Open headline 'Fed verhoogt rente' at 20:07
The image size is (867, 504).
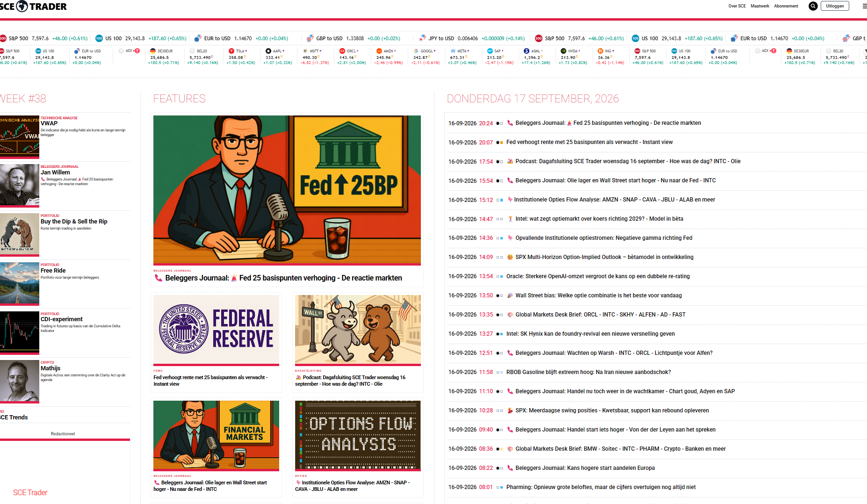(x=590, y=142)
